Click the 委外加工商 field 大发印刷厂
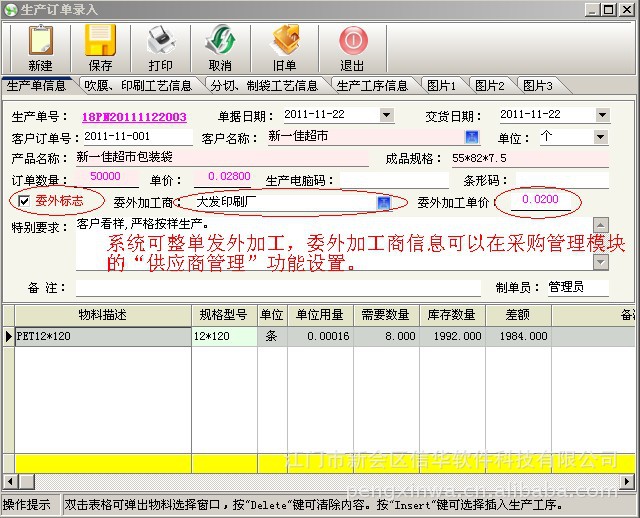640x518 pixels. (x=285, y=202)
